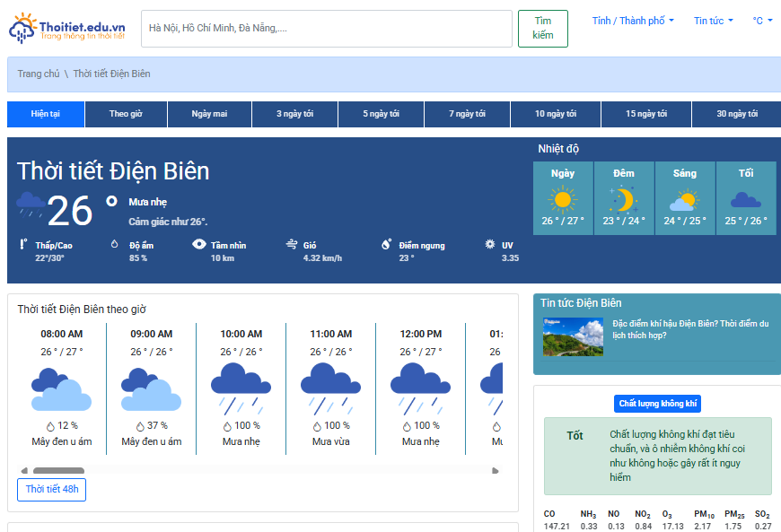The image size is (781, 532).
Task: Click the partly cloudy icon in Sáng card
Action: [x=684, y=200]
